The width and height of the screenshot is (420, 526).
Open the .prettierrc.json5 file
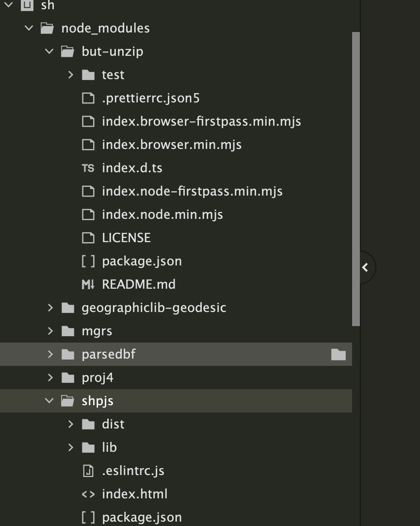point(151,99)
